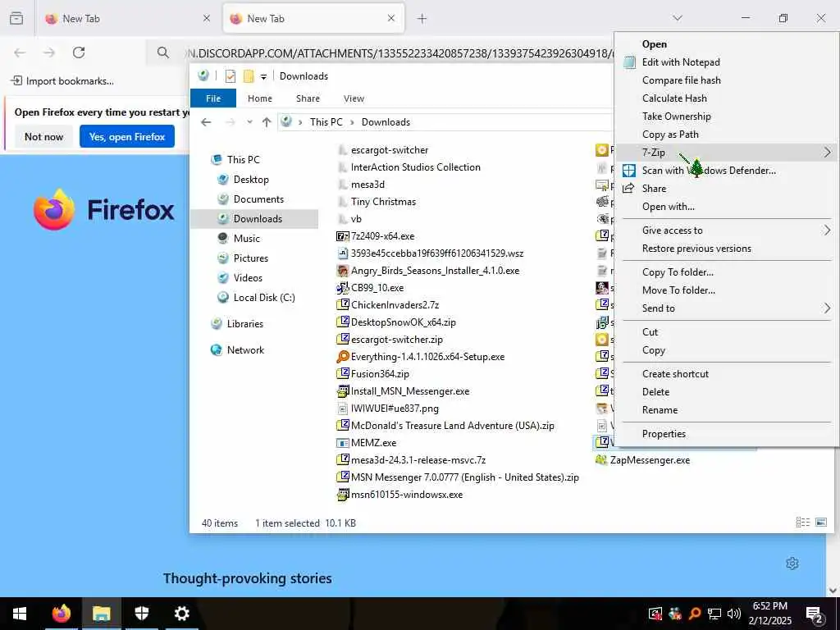Select the IWIWUEI#ue837.png file icon
840x630 pixels.
(342, 409)
